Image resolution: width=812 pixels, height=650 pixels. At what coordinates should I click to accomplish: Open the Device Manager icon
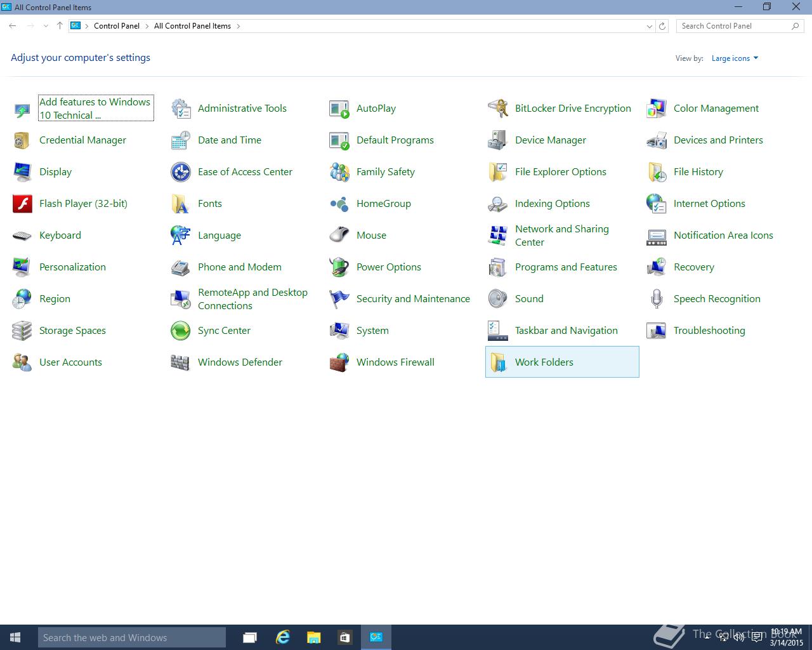pos(498,140)
